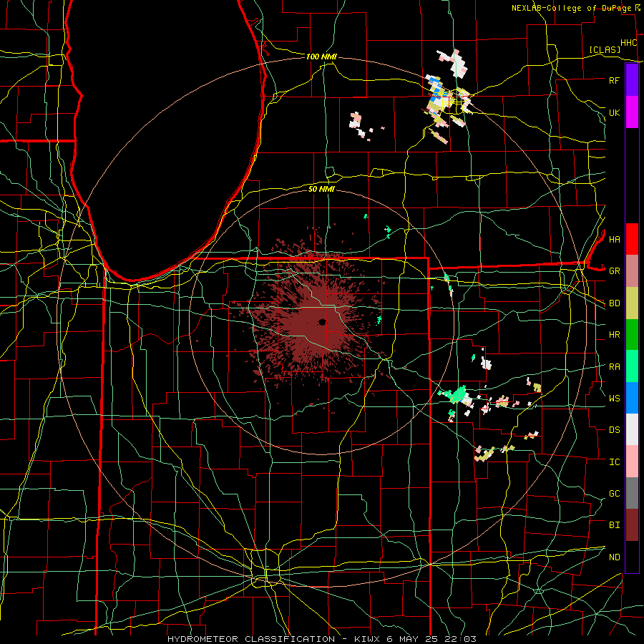The image size is (644, 644).
Task: Click the light pink IC legend swatch
Action: tap(632, 462)
